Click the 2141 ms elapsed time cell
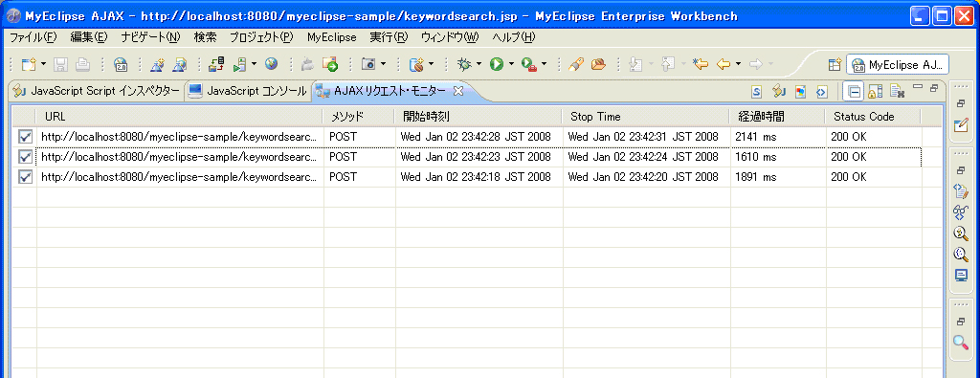 tap(778, 136)
